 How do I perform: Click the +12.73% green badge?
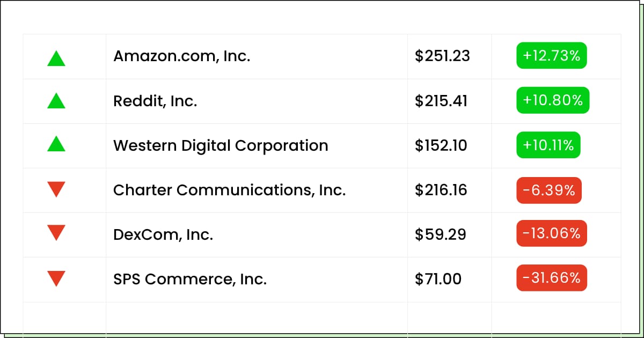click(552, 56)
